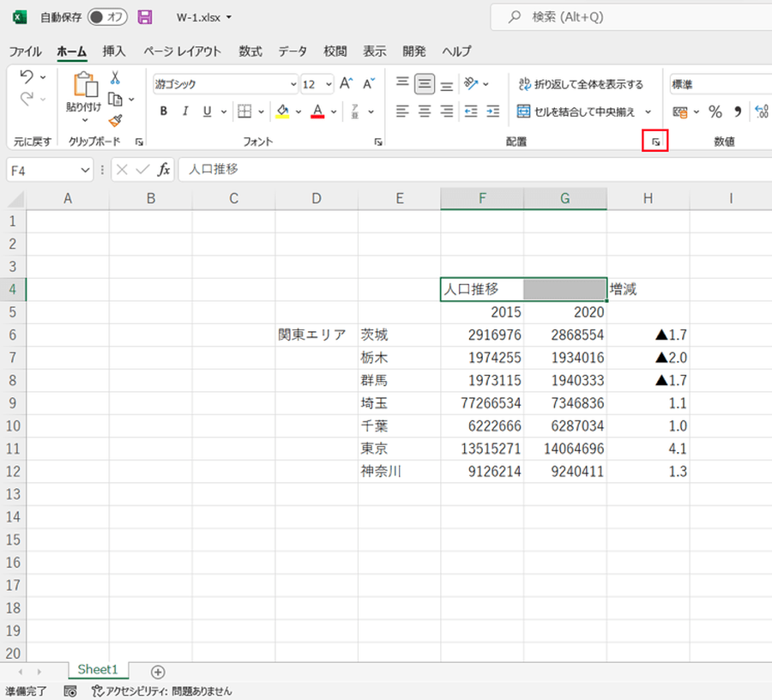The image size is (772, 700).
Task: Click the 検索 (Alt+Q) search box
Action: (631, 17)
